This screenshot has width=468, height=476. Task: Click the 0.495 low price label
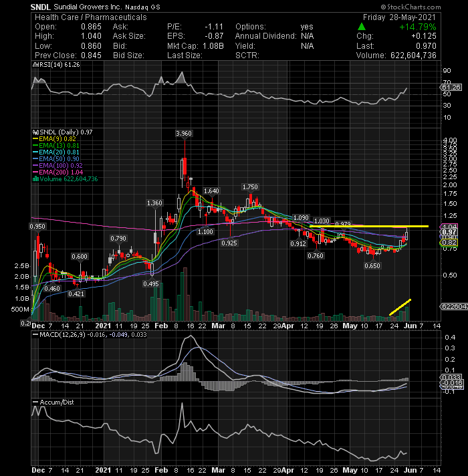pyautogui.click(x=151, y=284)
